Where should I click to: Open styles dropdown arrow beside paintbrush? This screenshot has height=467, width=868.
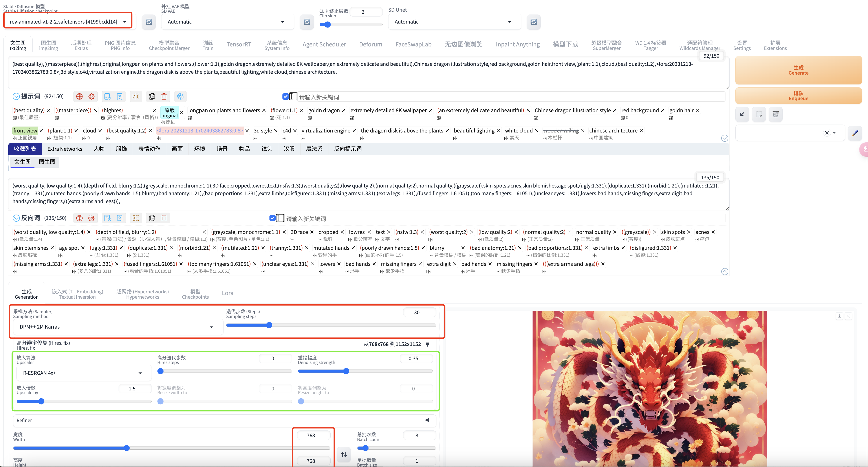834,133
